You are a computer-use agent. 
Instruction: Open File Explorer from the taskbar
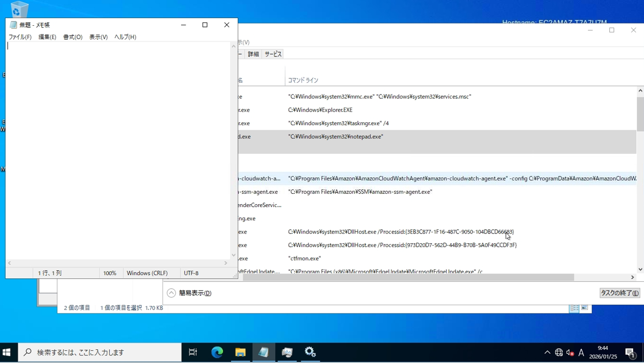coord(240,352)
